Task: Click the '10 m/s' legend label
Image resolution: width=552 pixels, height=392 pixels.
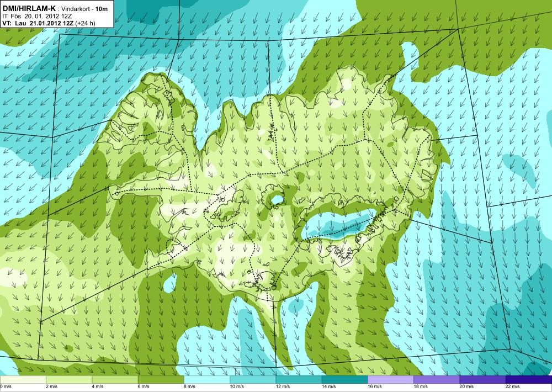Action: (x=237, y=386)
